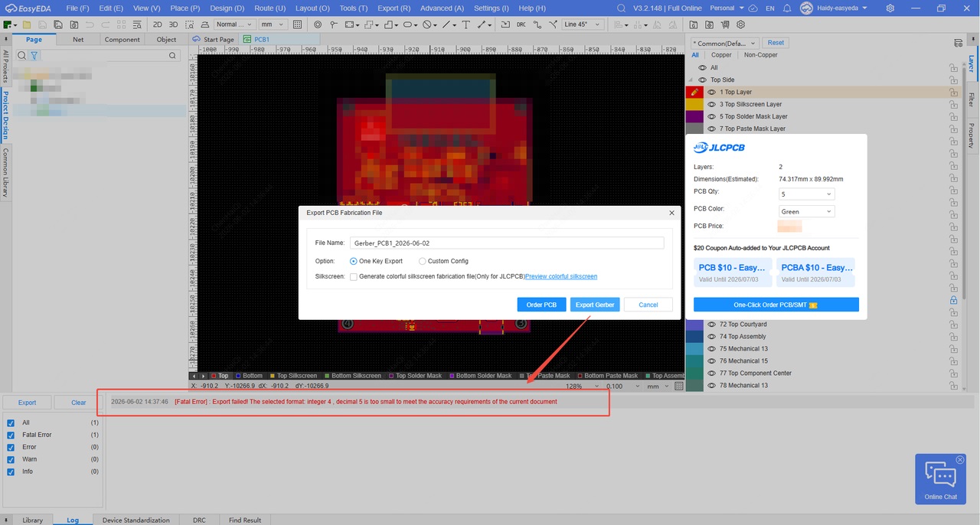Open the Export (R) menu
Screen dimensions: 980x525
pyautogui.click(x=394, y=8)
